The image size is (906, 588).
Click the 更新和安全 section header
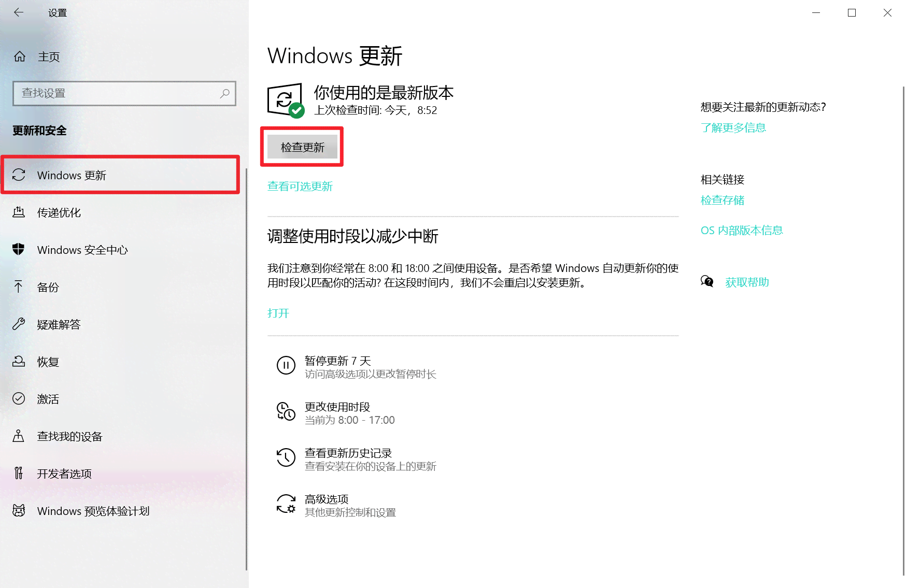tap(39, 131)
